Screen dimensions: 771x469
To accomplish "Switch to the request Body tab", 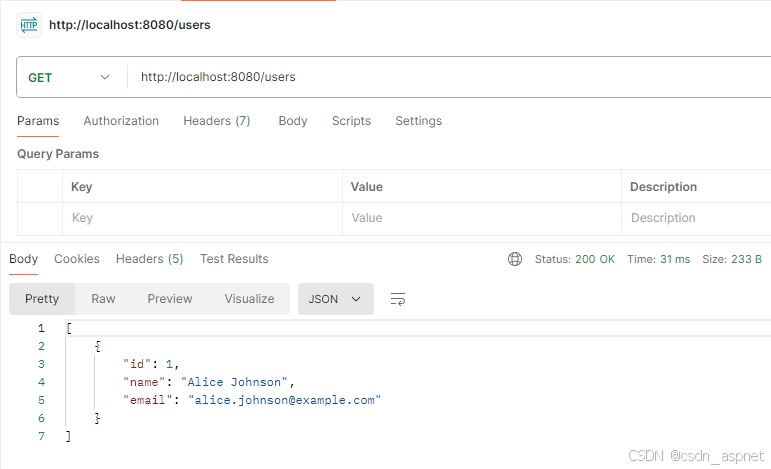I will click(293, 121).
